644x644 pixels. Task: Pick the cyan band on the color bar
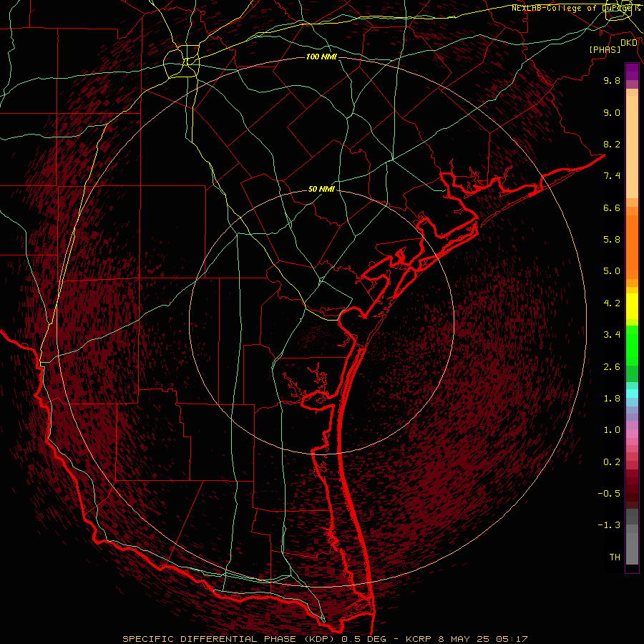(x=632, y=394)
